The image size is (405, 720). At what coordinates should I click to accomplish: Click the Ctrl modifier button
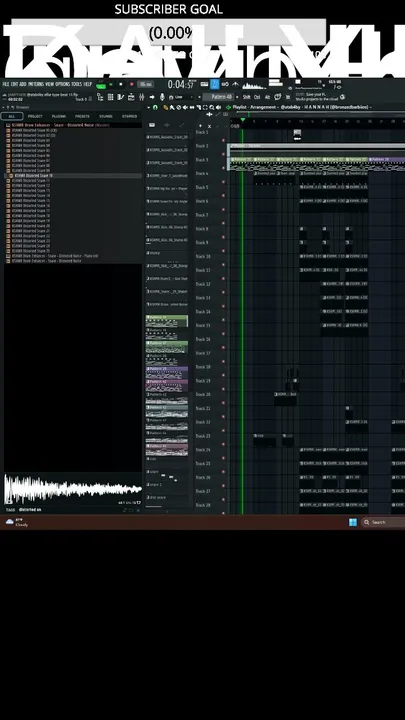[x=257, y=97]
